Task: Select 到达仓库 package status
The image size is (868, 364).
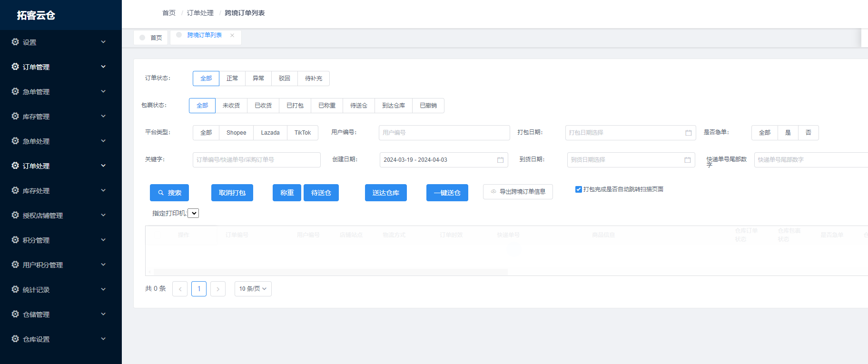Action: (x=394, y=106)
